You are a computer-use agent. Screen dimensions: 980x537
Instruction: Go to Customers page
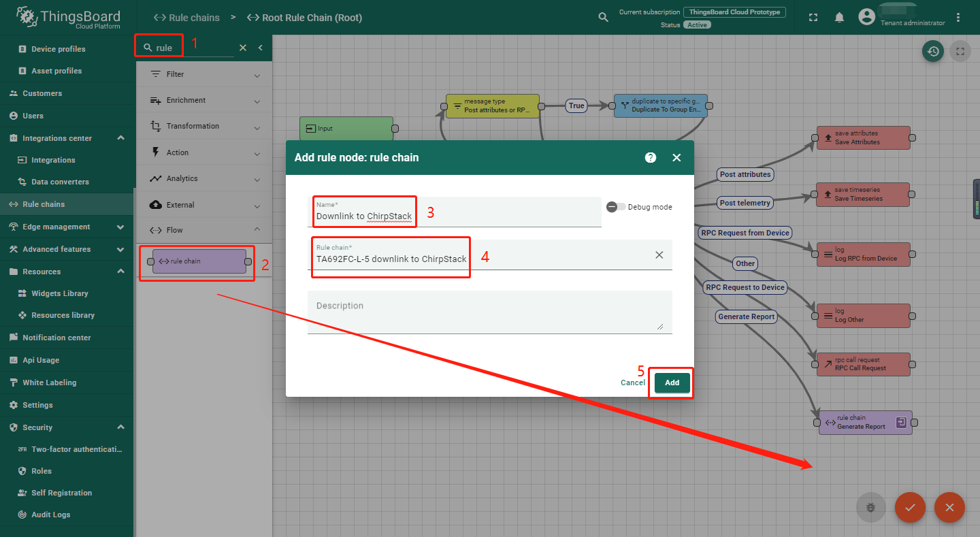pos(67,93)
